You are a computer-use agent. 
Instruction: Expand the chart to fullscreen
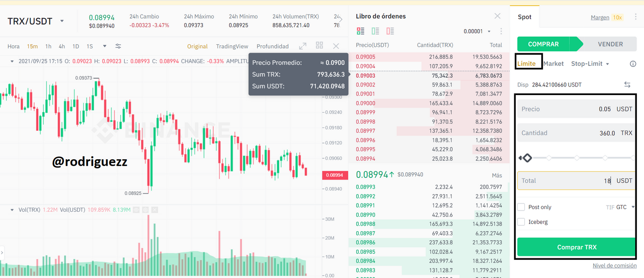point(303,46)
